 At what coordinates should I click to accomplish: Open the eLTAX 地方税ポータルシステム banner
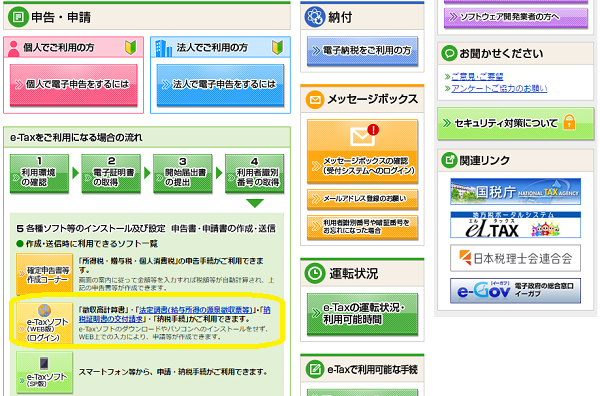pos(515,225)
